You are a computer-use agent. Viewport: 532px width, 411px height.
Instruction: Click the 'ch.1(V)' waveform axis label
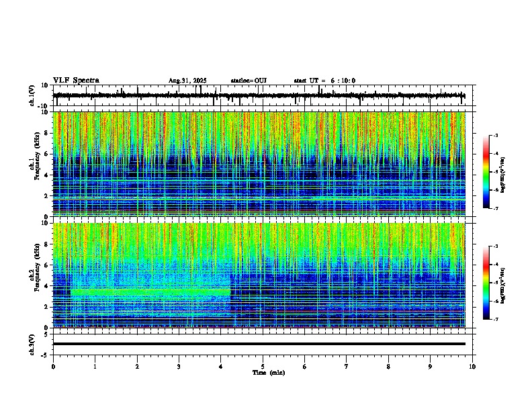click(32, 95)
